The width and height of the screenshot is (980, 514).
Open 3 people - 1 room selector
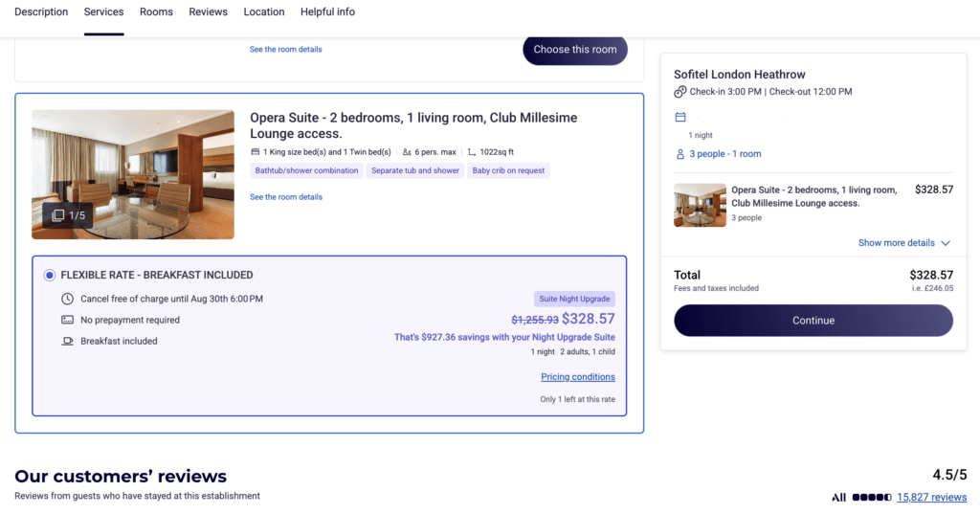pos(725,154)
